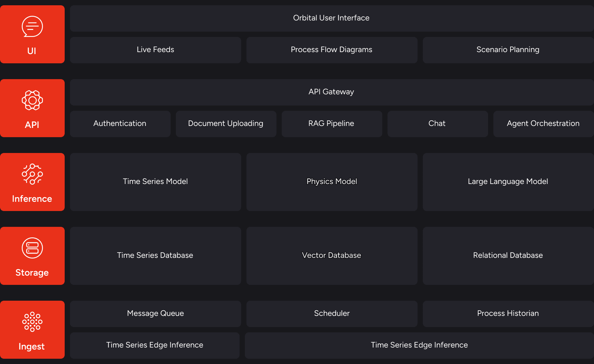Select the API label in red tile
594x364 pixels.
32,125
